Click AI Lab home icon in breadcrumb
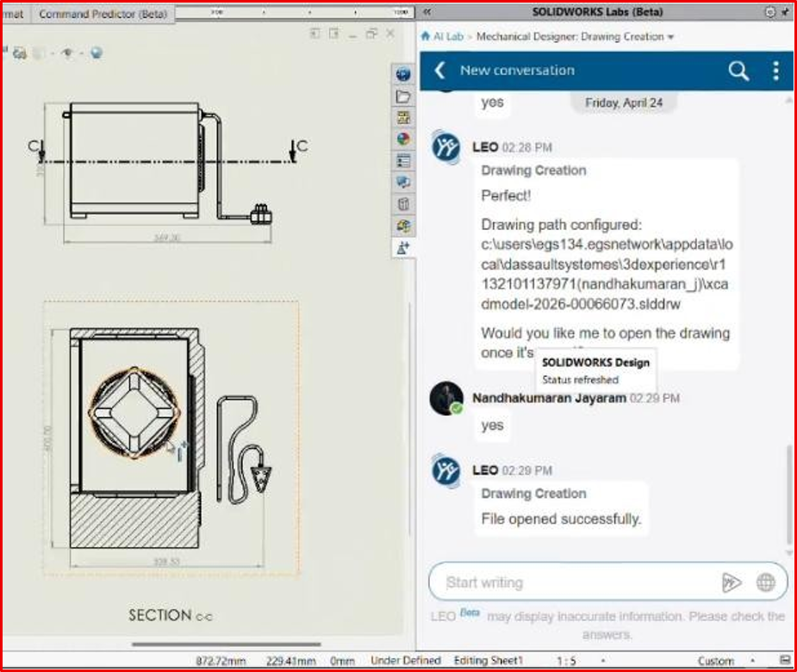 (x=426, y=36)
